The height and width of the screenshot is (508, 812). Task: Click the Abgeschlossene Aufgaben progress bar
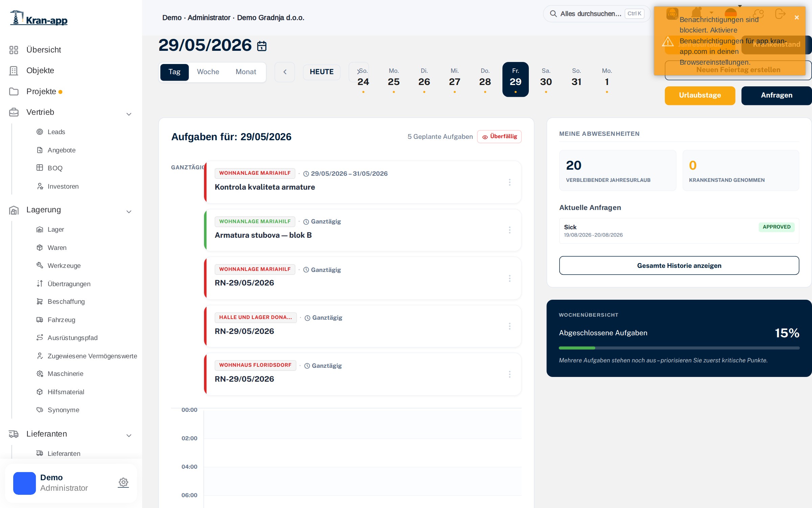[x=679, y=348]
